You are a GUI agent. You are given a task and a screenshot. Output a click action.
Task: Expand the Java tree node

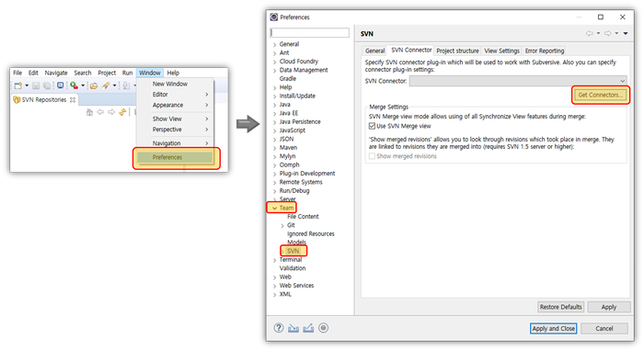pyautogui.click(x=274, y=105)
